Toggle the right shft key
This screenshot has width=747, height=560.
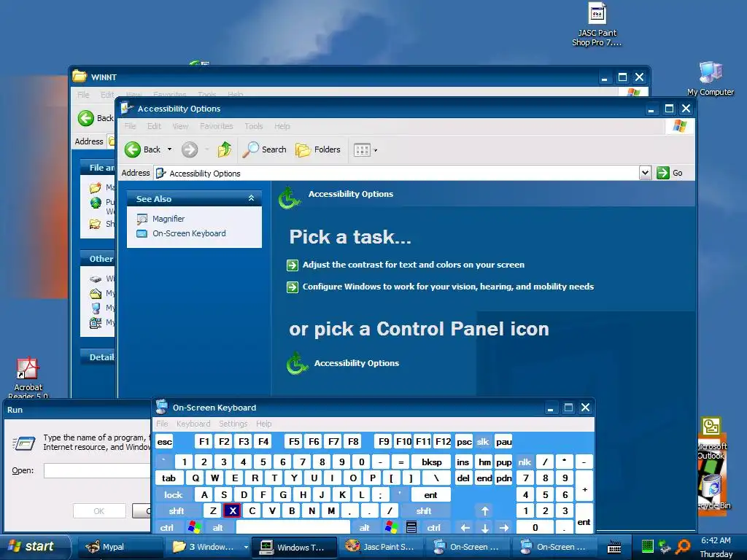tap(424, 511)
